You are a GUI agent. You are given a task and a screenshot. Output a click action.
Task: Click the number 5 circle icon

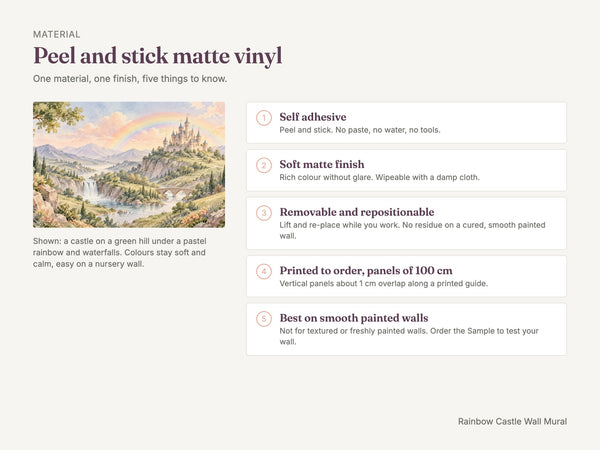point(264,319)
